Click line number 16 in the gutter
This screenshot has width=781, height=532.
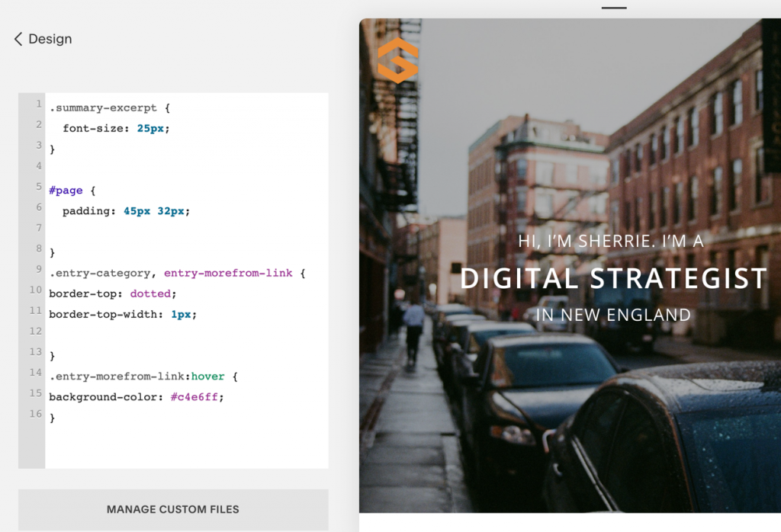(35, 414)
